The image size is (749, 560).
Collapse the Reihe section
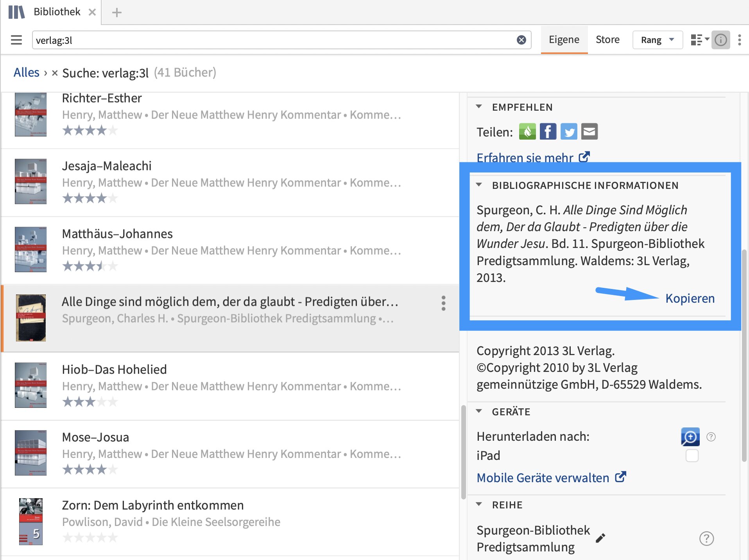click(x=479, y=504)
